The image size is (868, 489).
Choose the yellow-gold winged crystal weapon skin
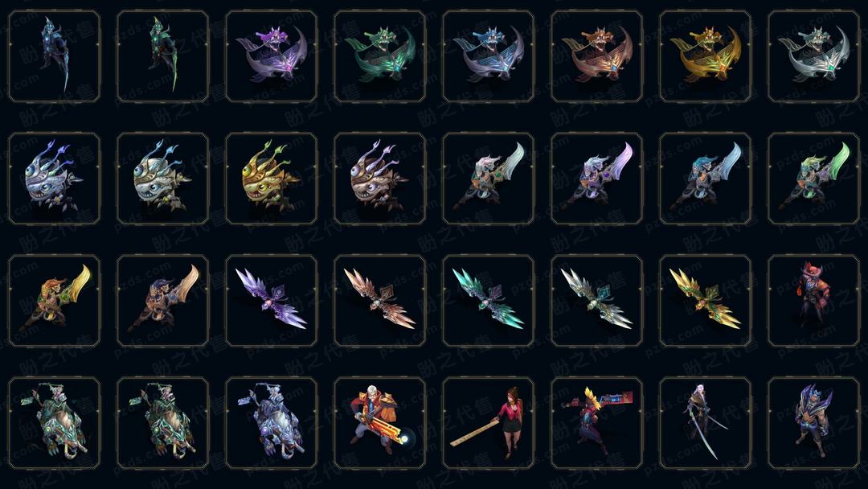click(706, 301)
